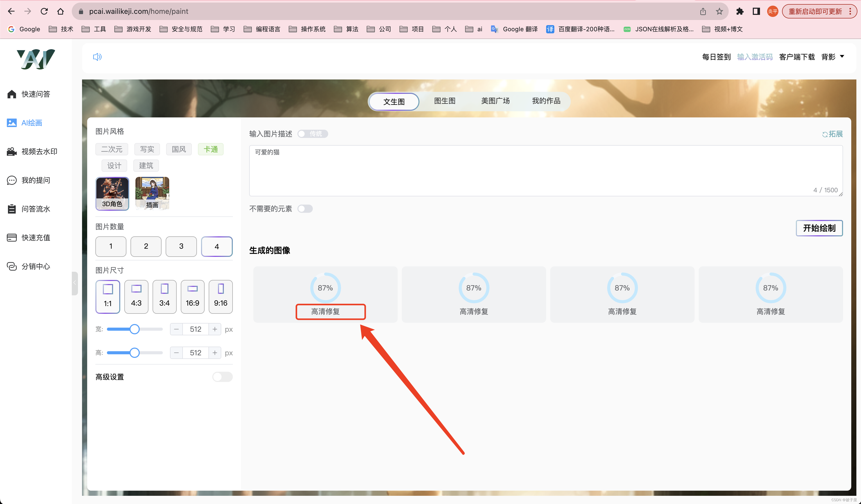This screenshot has width=861, height=504.
Task: Select the 插画 style thumbnail
Action: click(x=152, y=193)
